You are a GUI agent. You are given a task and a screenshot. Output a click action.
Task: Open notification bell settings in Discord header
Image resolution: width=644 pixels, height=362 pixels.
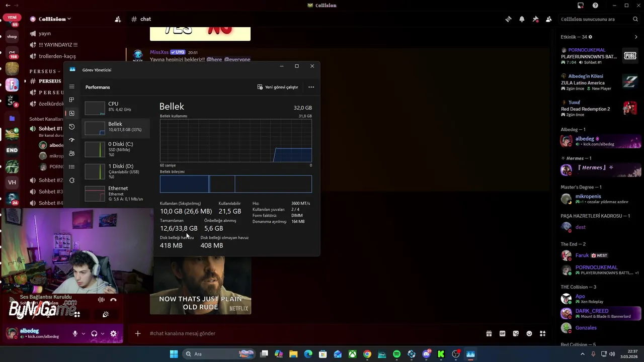(522, 19)
